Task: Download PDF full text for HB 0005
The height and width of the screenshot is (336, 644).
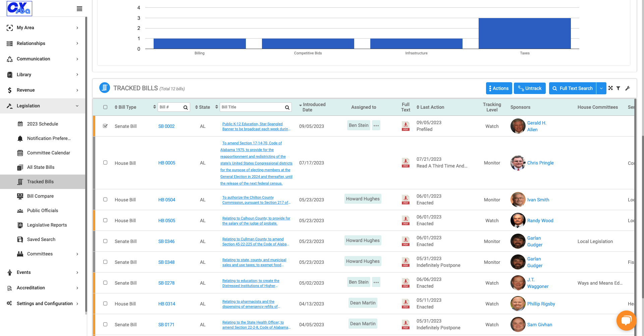Action: (x=406, y=163)
